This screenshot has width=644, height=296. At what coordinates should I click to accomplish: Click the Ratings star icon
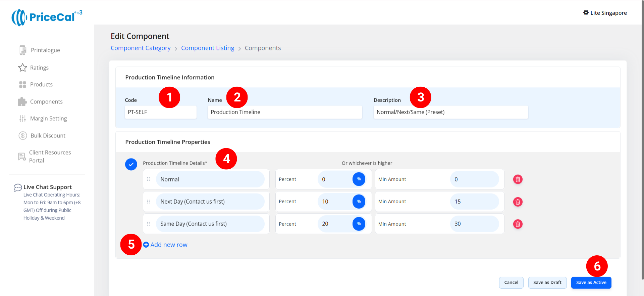pyautogui.click(x=22, y=68)
